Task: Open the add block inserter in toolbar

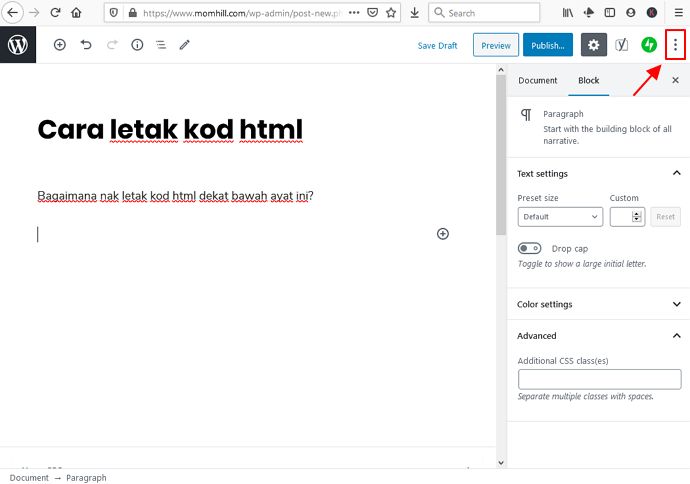Action: (60, 44)
